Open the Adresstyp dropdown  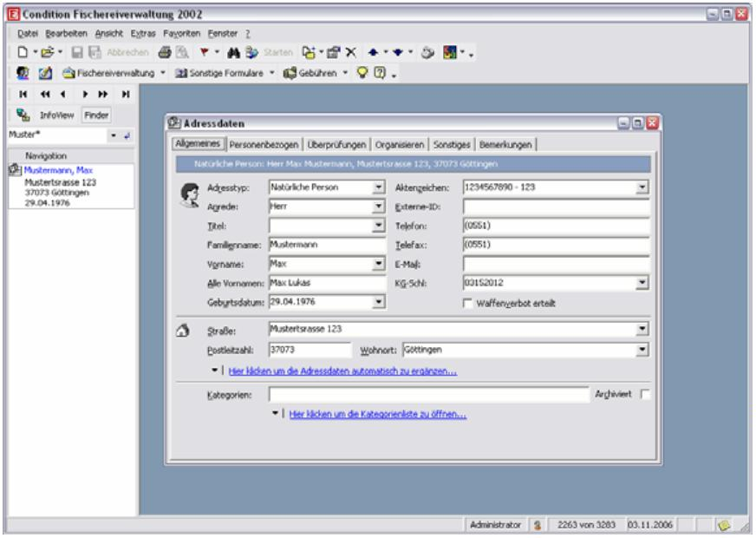click(378, 187)
